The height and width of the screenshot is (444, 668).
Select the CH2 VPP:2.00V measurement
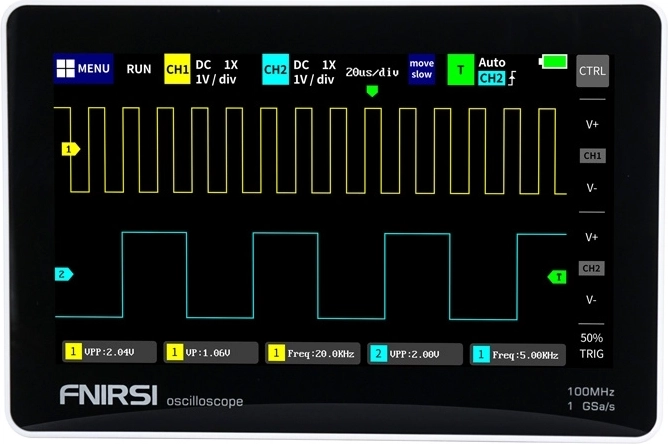pyautogui.click(x=415, y=353)
